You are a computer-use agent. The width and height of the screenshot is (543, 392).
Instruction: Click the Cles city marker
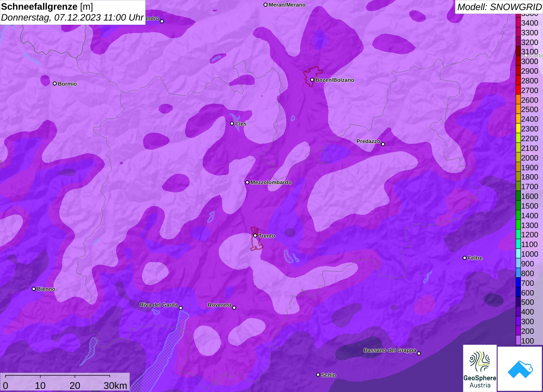(x=232, y=124)
